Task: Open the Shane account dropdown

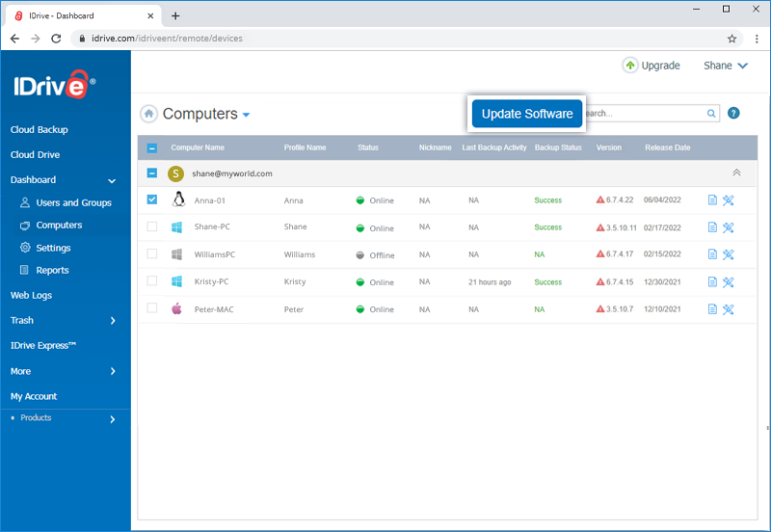Action: (726, 66)
